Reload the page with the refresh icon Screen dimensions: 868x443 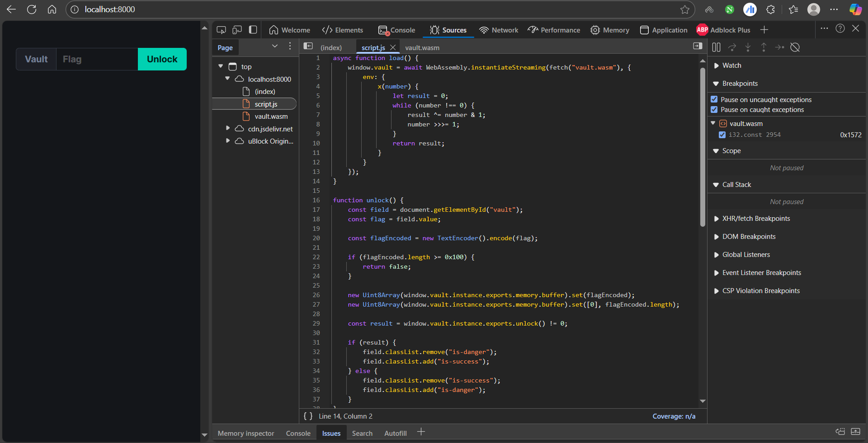pos(32,9)
